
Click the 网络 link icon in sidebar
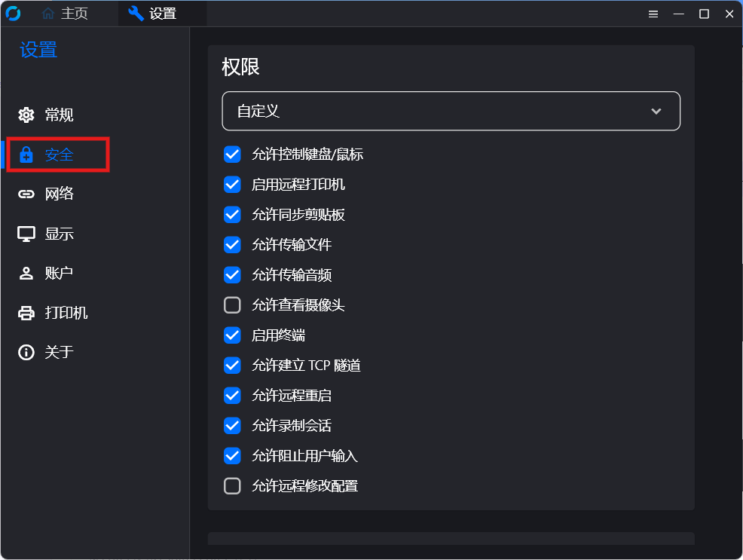[26, 194]
